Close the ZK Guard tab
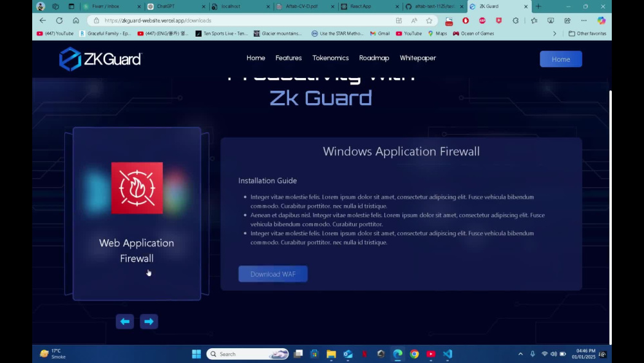Screen dimensions: 644x363 coord(526,6)
